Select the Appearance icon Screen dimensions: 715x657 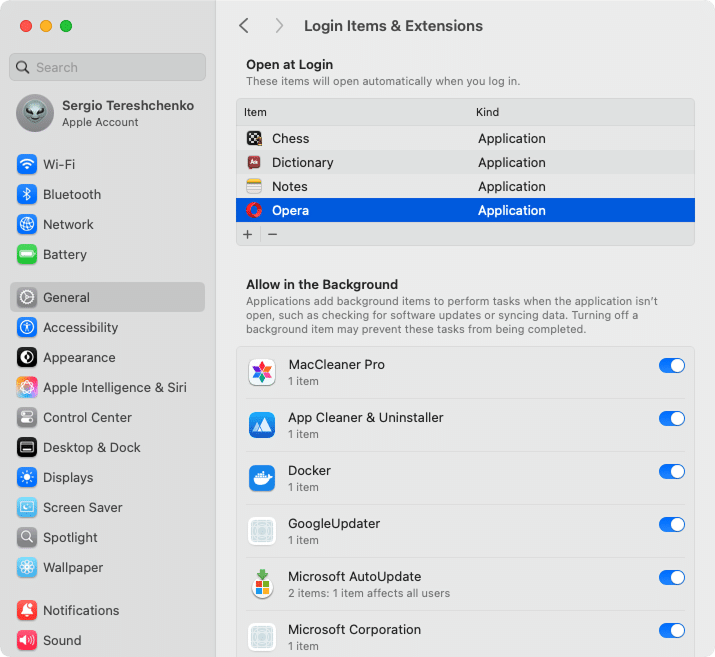pos(27,357)
